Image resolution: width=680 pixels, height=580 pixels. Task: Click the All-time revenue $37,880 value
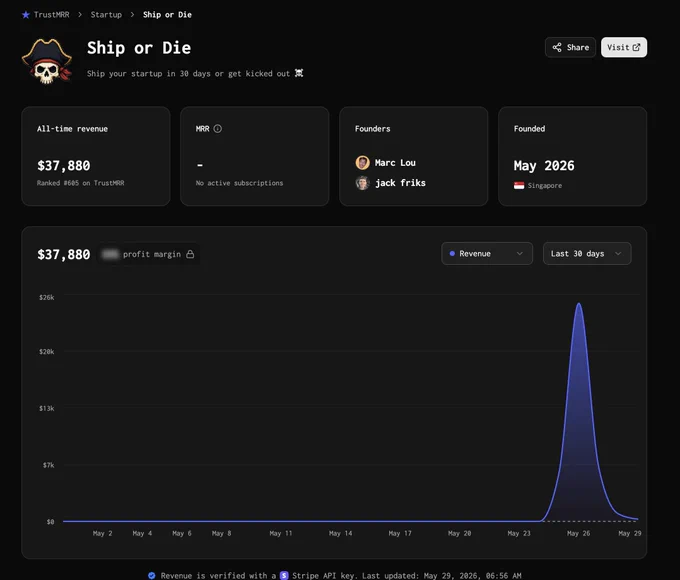[x=64, y=165]
